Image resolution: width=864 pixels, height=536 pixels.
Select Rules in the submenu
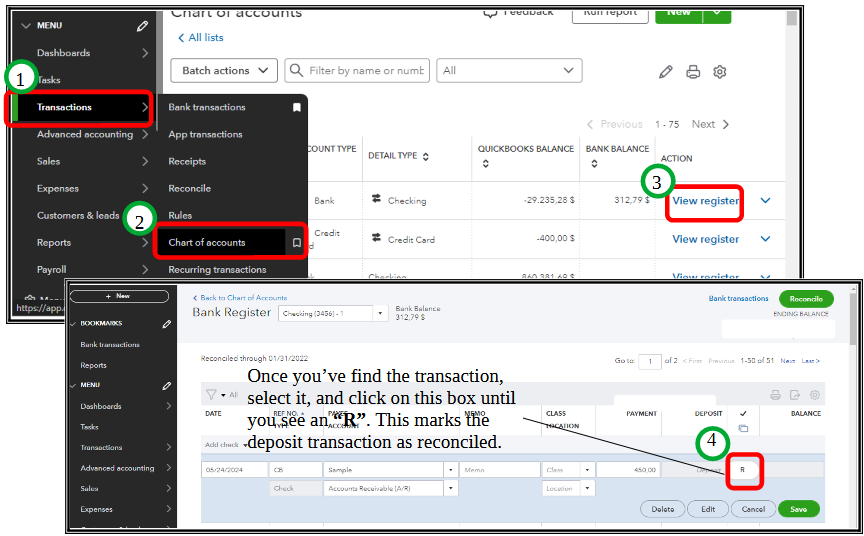click(x=180, y=215)
